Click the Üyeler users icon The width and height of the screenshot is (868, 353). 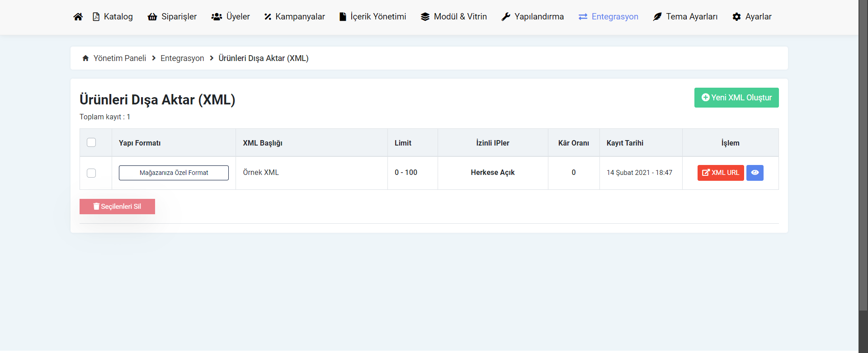[217, 17]
